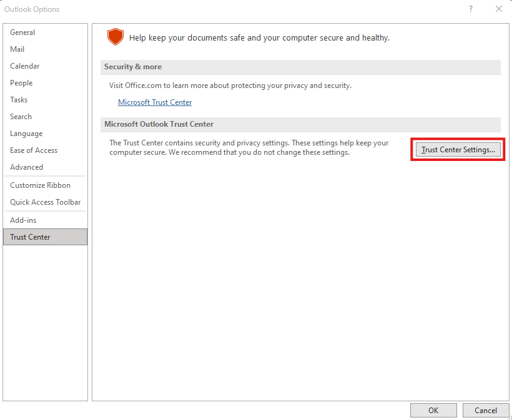Switch to Advanced options
Image resolution: width=512 pixels, height=420 pixels.
27,167
